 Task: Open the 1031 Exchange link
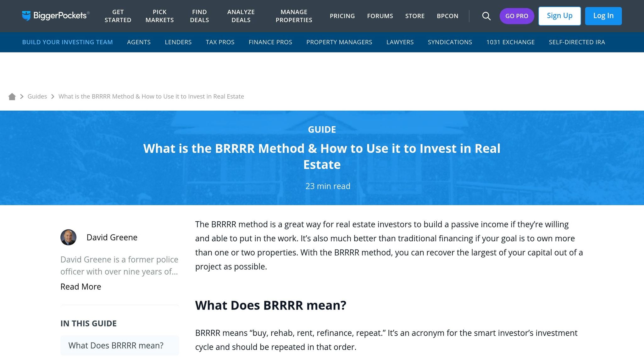510,42
